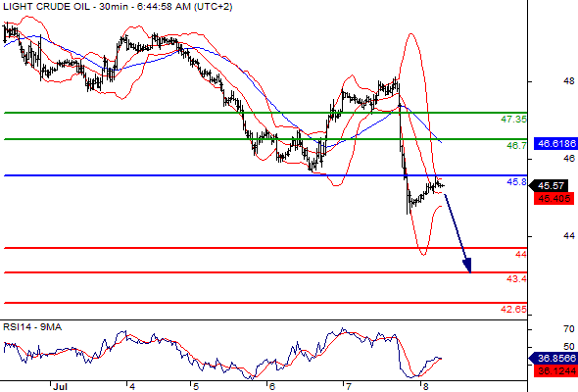This screenshot has height=392, width=578.
Task: Select the 48 price axis tick label
Action: pyautogui.click(x=569, y=80)
